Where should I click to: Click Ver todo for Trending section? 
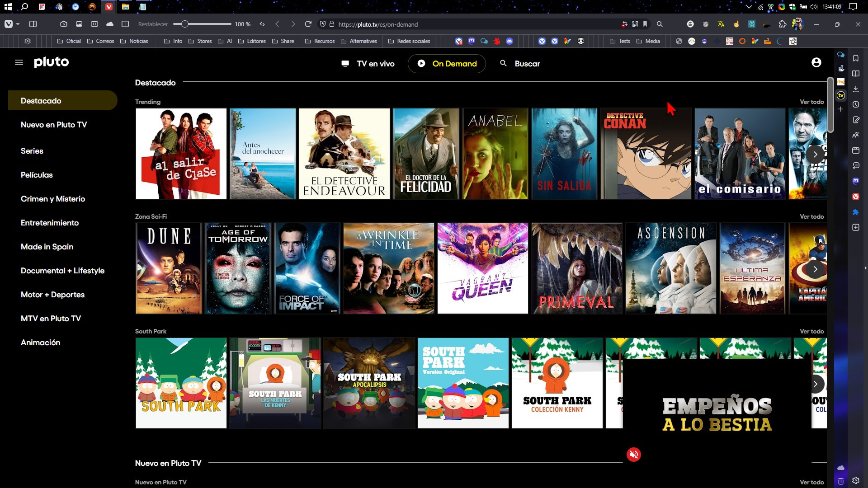pos(811,101)
